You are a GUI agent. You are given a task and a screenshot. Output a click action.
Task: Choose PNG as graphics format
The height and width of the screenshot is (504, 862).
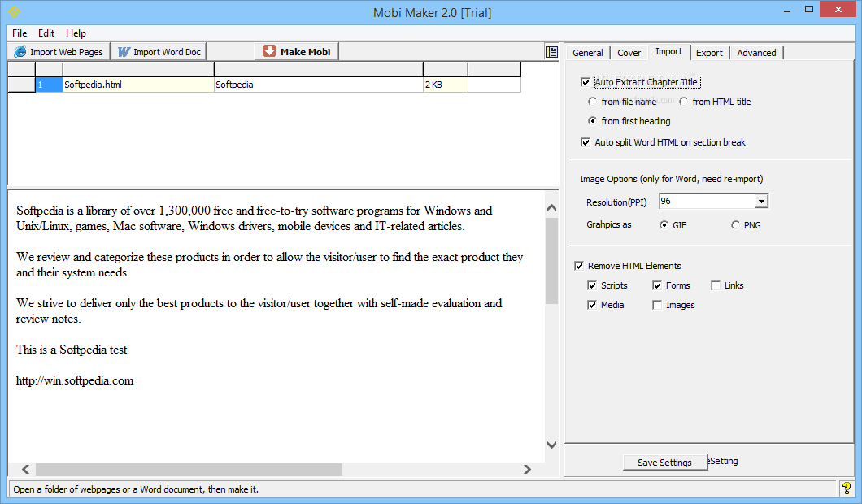click(x=735, y=225)
